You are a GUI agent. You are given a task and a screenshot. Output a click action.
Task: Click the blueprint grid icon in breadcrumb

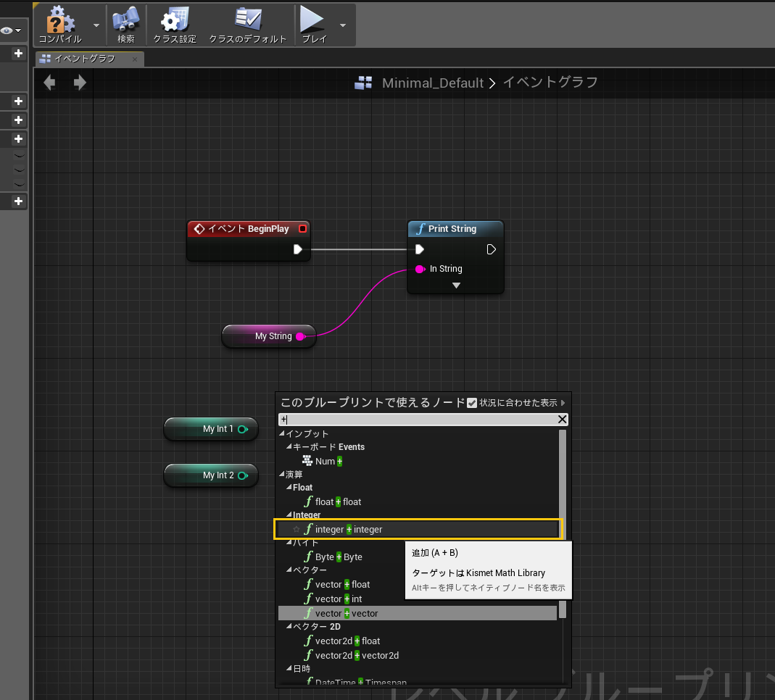click(x=363, y=83)
